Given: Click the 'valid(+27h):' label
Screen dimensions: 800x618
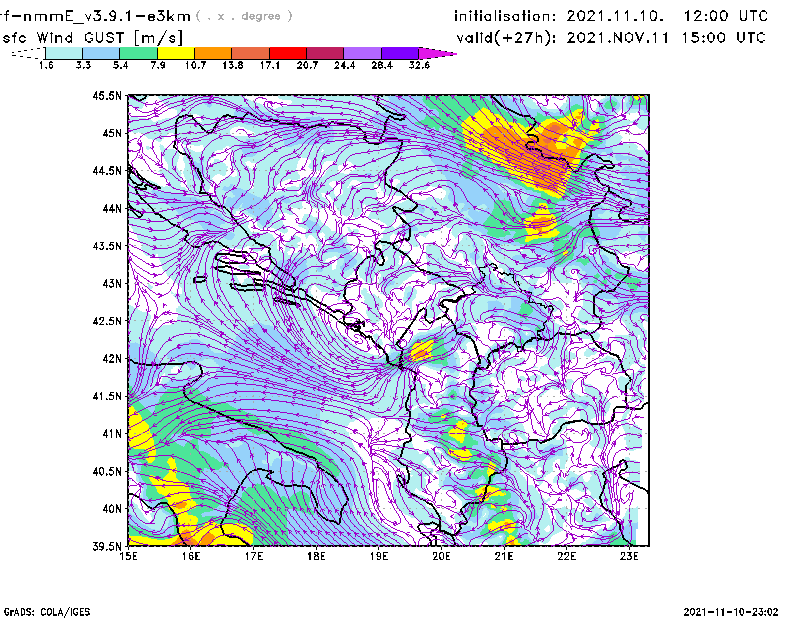Looking at the screenshot, I should [506, 38].
